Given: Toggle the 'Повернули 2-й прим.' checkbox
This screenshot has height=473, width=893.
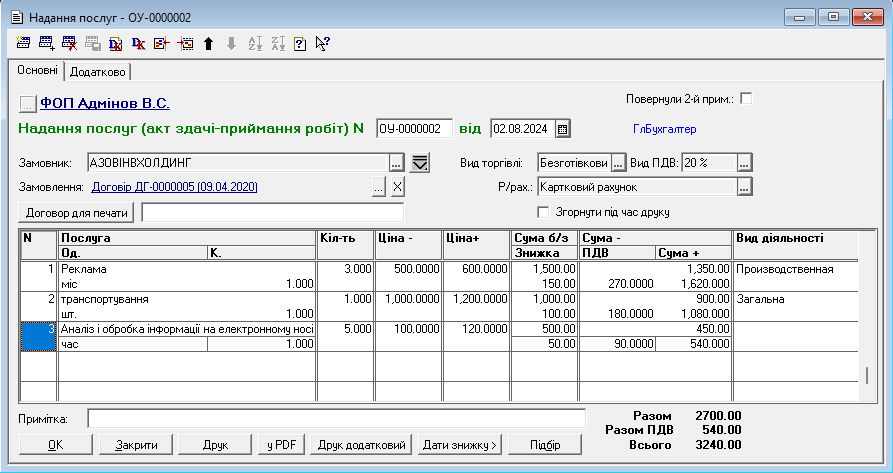Looking at the screenshot, I should [745, 99].
